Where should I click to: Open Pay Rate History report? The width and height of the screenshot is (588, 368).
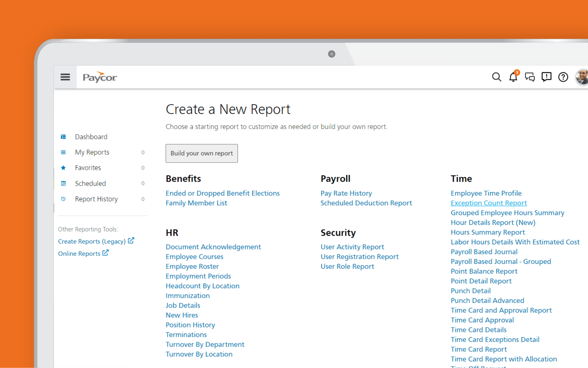point(346,193)
